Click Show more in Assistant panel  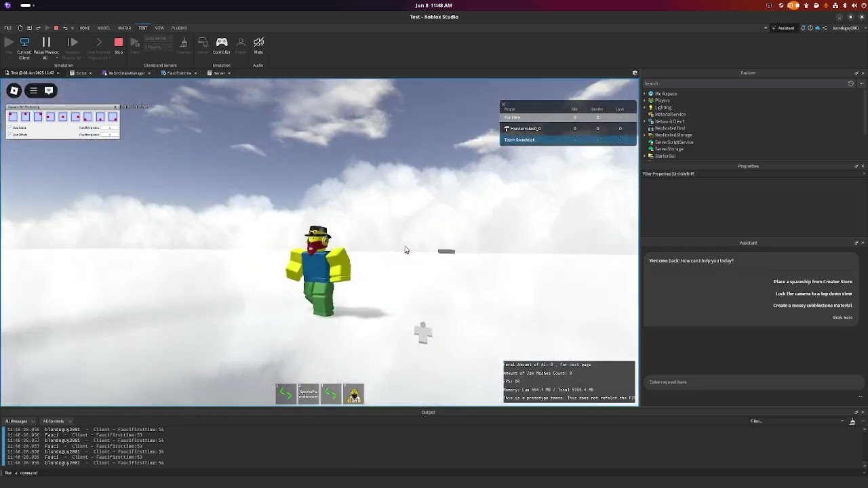click(842, 318)
